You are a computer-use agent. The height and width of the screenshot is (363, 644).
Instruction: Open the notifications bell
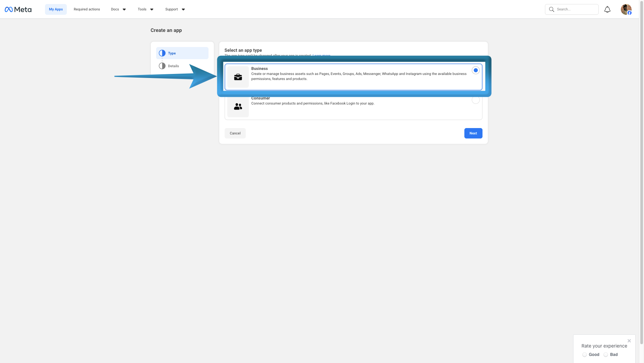pyautogui.click(x=607, y=9)
